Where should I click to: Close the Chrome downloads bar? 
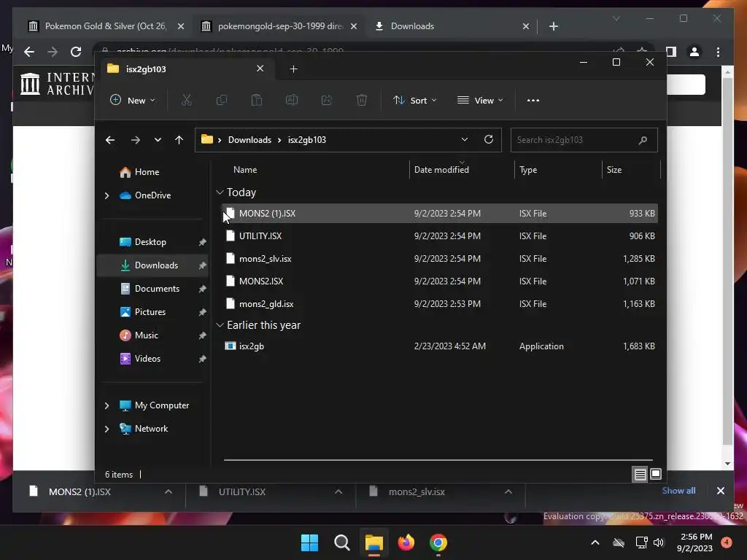(x=720, y=491)
